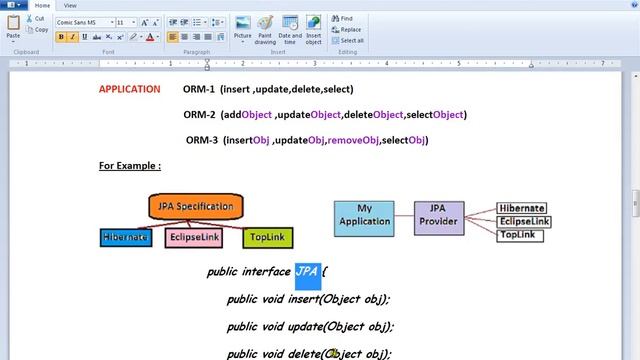Viewport: 640px width, 360px height.
Task: Select the green TopLink box
Action: coord(268,238)
